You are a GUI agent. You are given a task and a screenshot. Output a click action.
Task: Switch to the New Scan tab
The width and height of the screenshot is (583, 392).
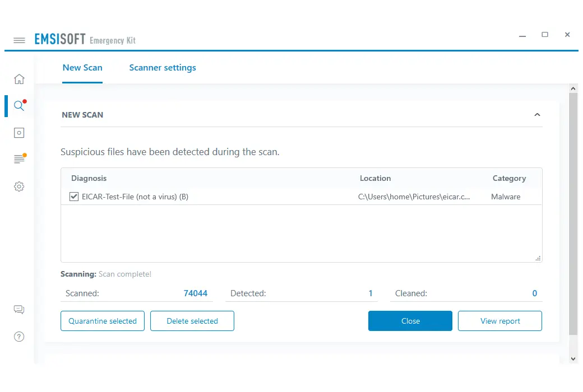(82, 68)
